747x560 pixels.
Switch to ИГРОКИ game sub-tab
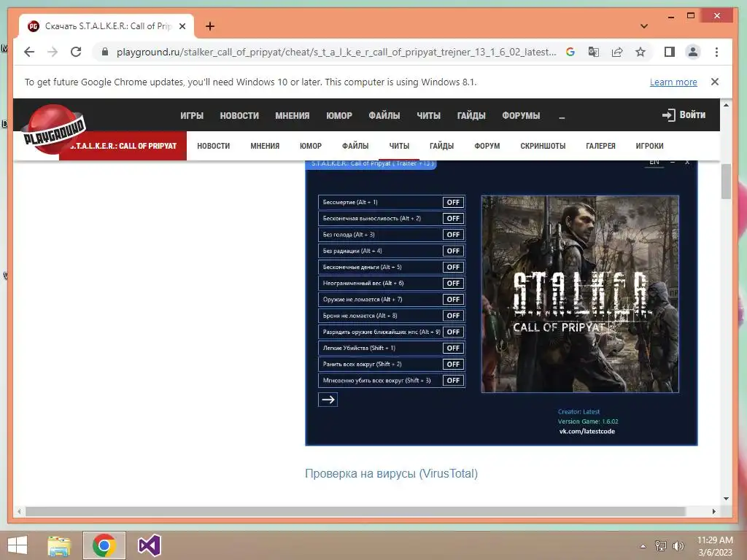point(649,146)
